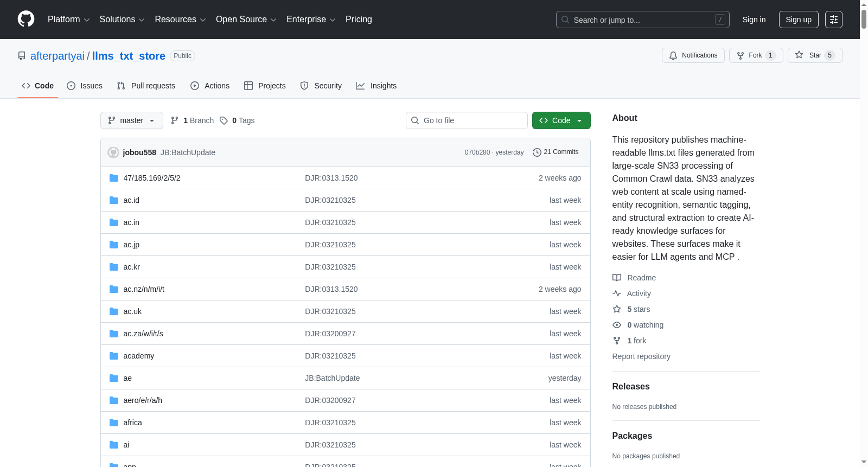Open the Pull requests tab
Image resolution: width=868 pixels, height=467 pixels.
point(146,86)
